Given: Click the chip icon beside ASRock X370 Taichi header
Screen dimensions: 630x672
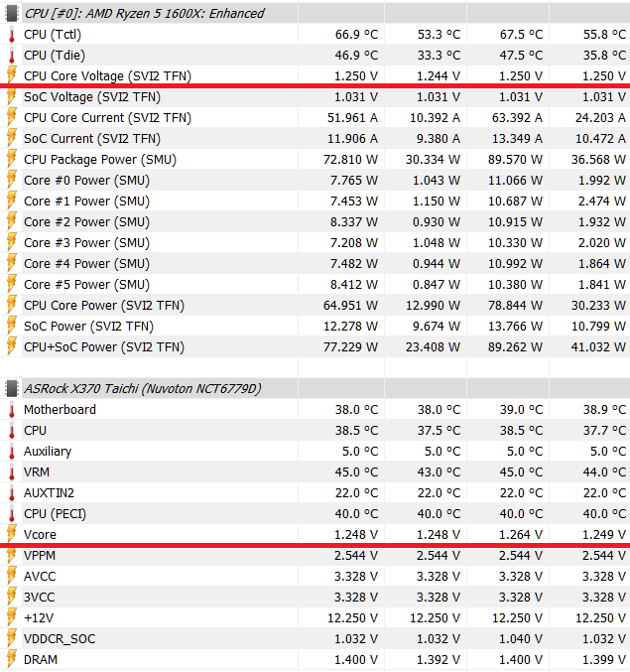Looking at the screenshot, I should coord(12,388).
